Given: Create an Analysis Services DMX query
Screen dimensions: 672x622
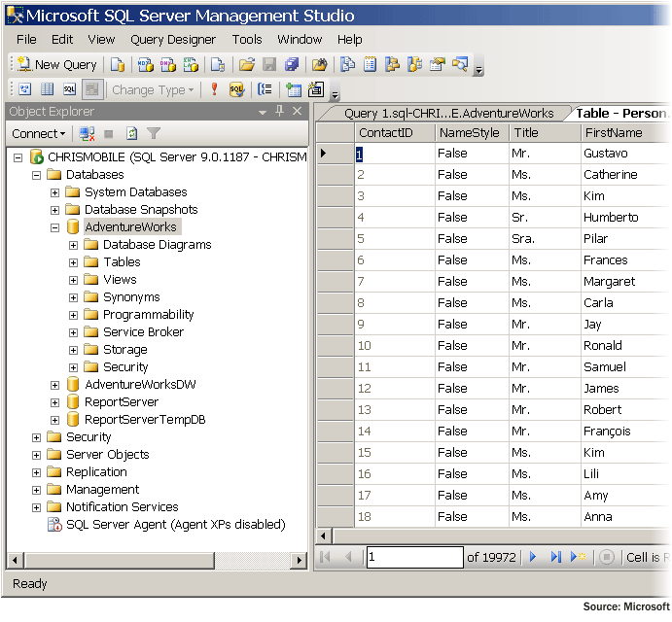Looking at the screenshot, I should click(168, 65).
